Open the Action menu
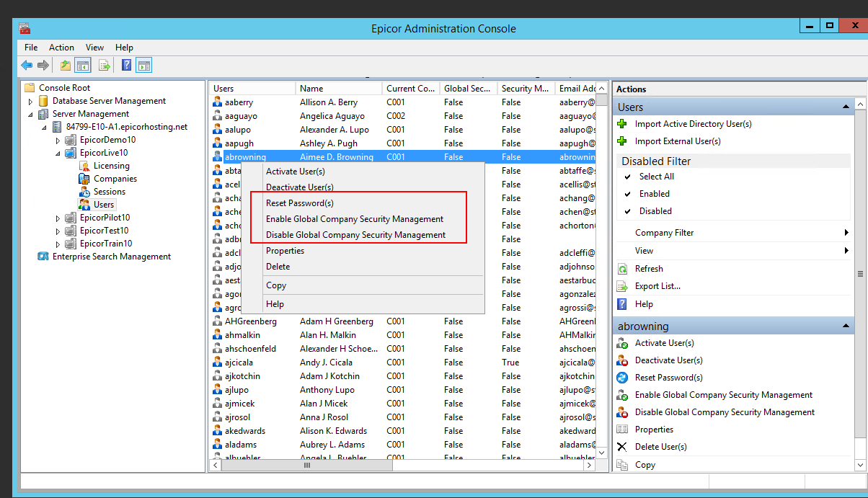The width and height of the screenshot is (868, 498). pyautogui.click(x=62, y=48)
